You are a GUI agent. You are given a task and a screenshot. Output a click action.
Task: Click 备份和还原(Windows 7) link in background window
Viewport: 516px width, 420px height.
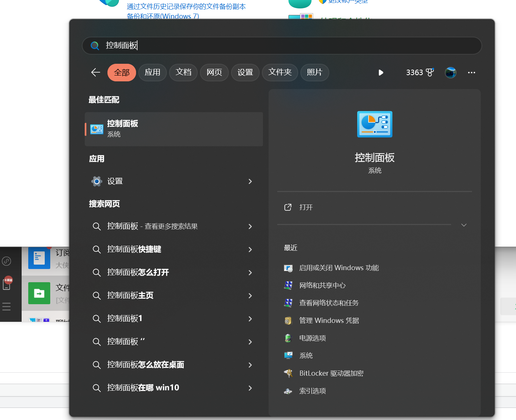click(163, 16)
